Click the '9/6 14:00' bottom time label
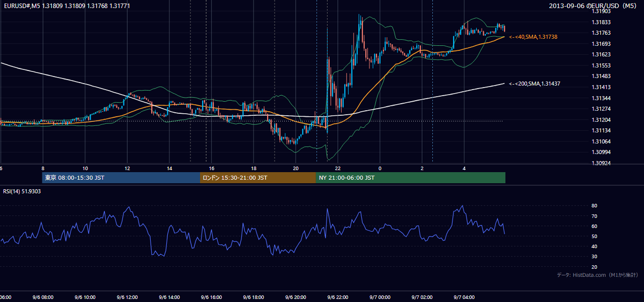This screenshot has height=302, width=644. coord(169,297)
